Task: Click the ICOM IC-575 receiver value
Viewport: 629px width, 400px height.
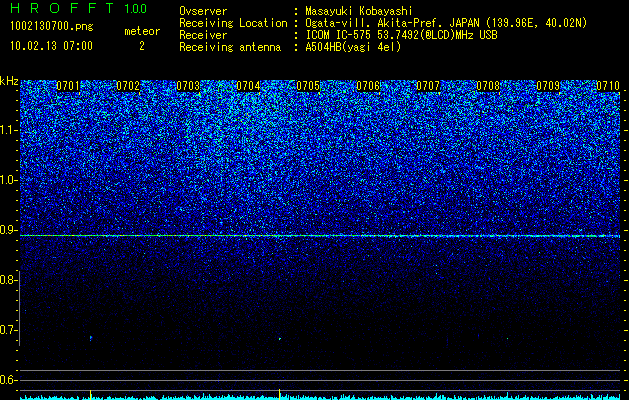Action: point(402,35)
